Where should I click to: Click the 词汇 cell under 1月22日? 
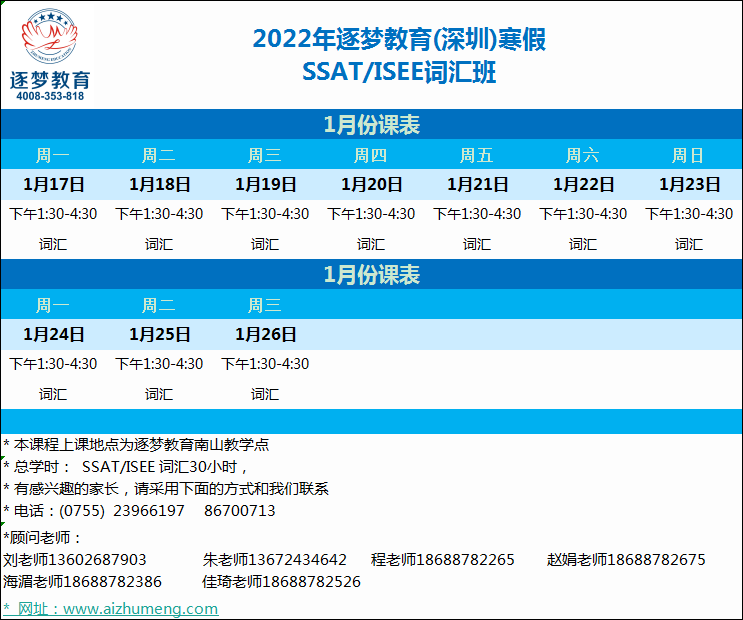(x=583, y=244)
